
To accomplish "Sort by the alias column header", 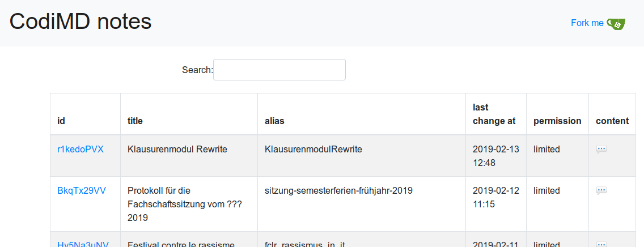I will (x=274, y=121).
